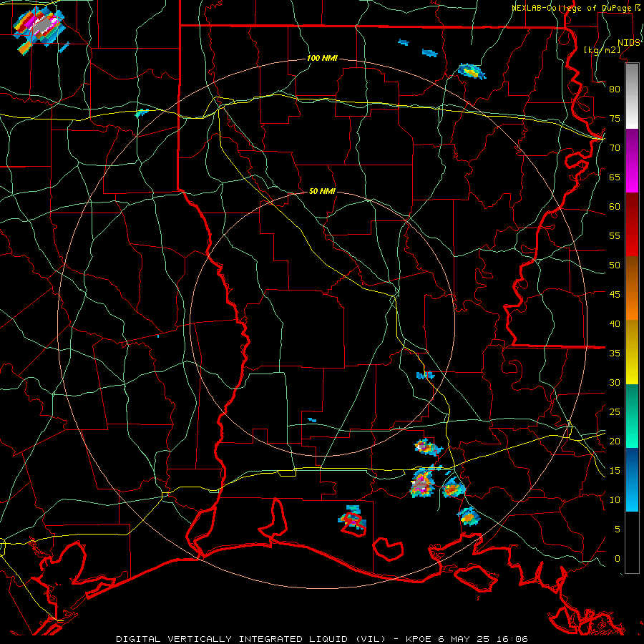Click the scale value "10"
This screenshot has height=644, width=644.
pos(615,500)
